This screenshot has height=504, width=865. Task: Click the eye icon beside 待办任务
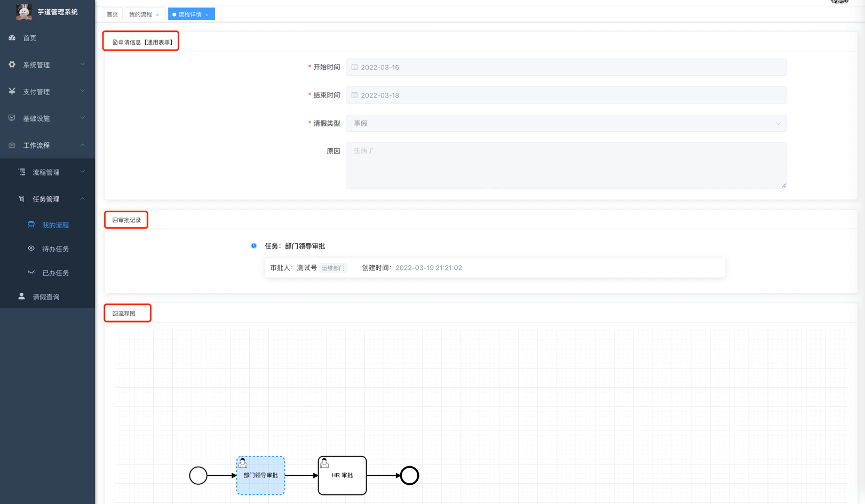pos(31,249)
